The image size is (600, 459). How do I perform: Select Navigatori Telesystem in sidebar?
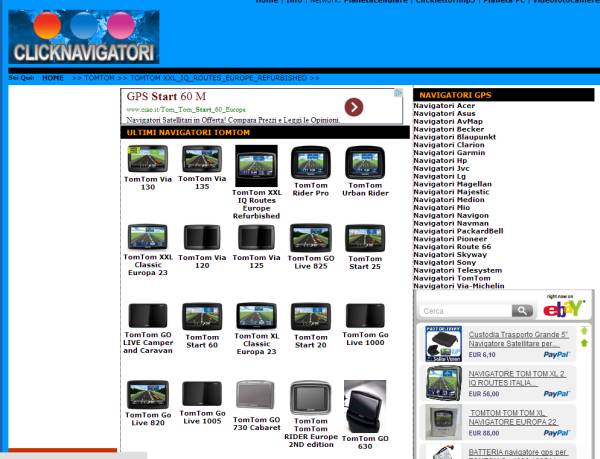(458, 270)
